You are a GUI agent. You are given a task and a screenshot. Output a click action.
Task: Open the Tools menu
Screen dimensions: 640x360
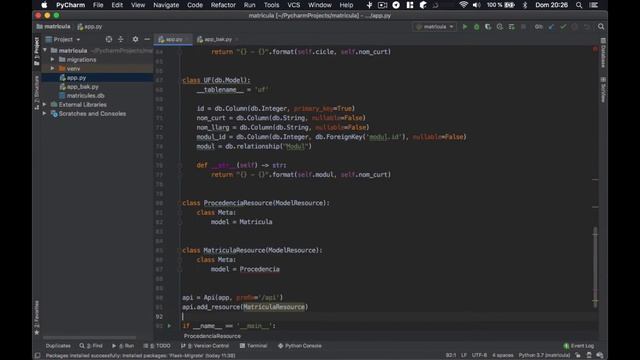click(x=271, y=5)
